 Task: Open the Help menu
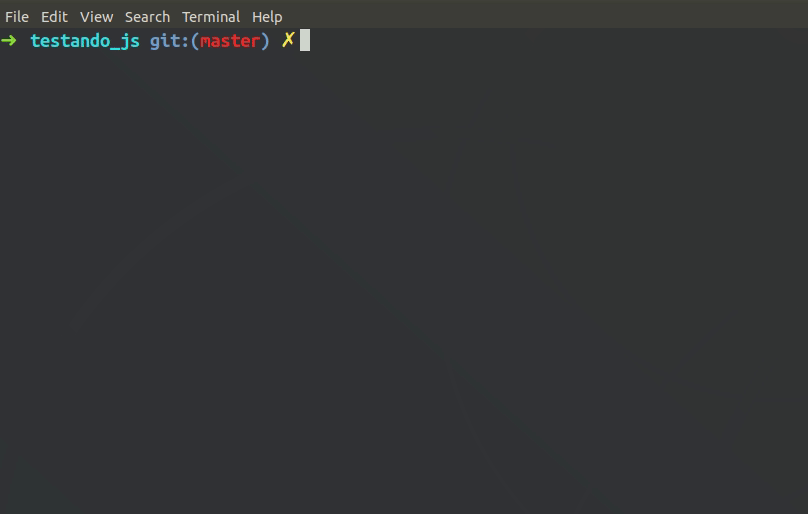tap(267, 17)
